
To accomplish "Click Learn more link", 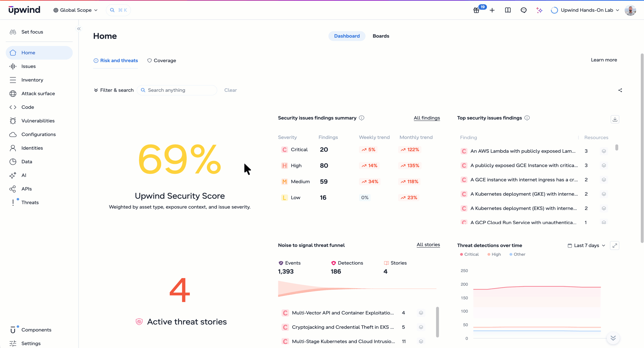I will pos(604,60).
